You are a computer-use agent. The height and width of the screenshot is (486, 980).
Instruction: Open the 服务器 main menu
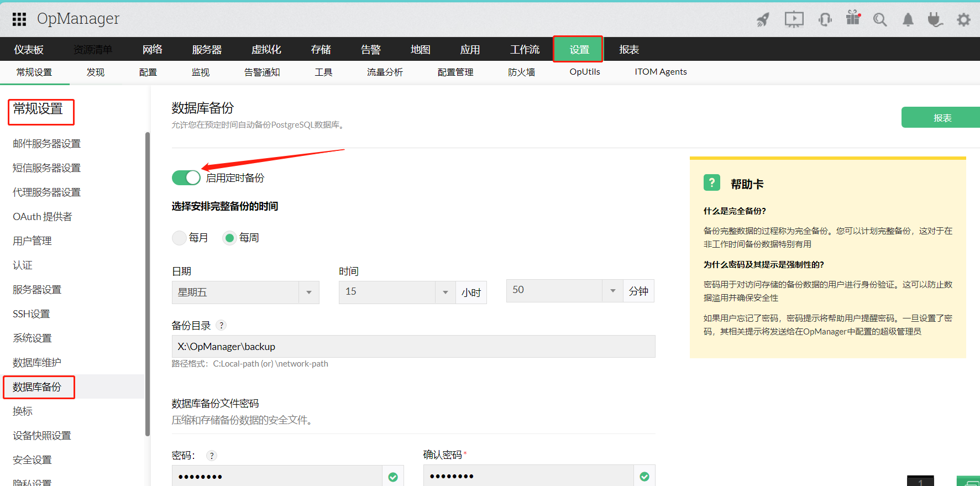click(207, 50)
